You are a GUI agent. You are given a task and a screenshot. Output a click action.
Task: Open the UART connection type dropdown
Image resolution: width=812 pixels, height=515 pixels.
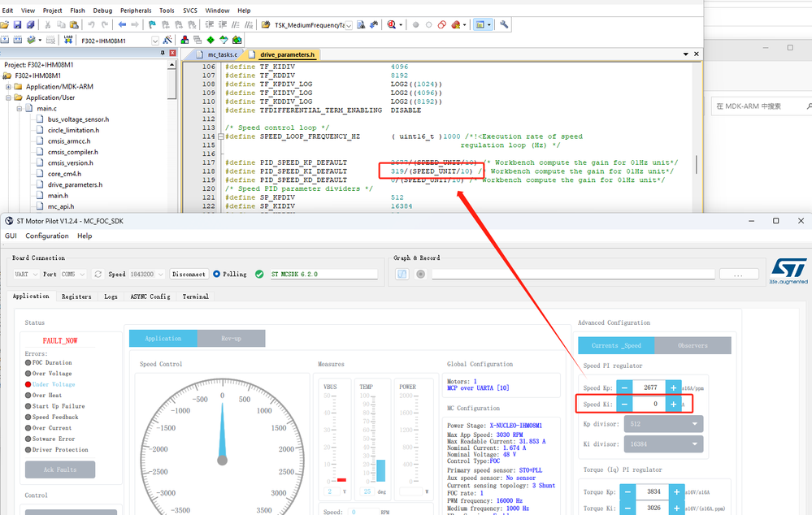[26, 275]
